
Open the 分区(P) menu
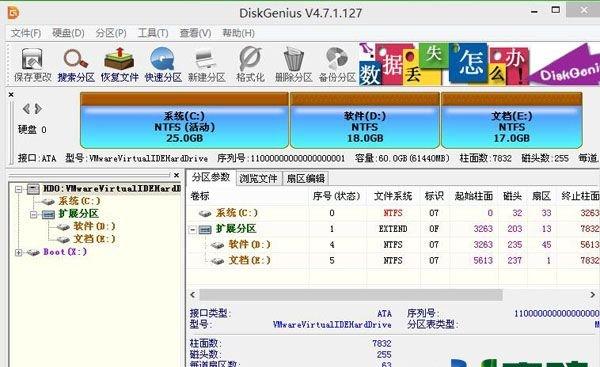111,33
